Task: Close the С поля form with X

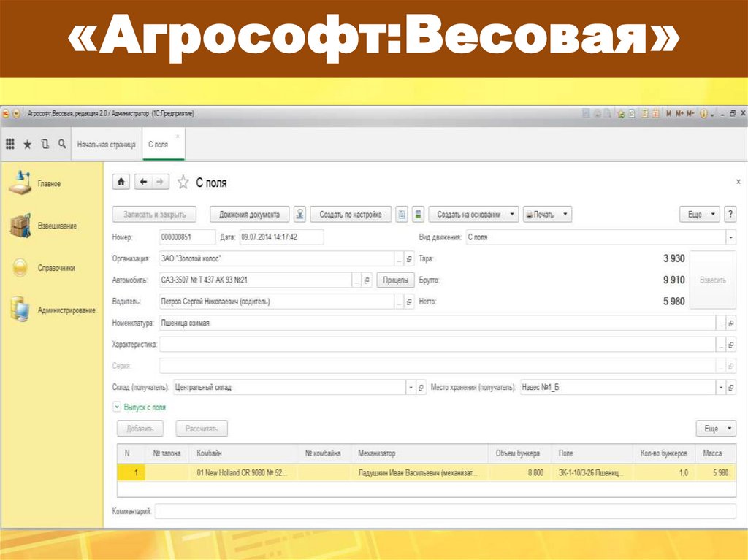Action: (x=738, y=182)
